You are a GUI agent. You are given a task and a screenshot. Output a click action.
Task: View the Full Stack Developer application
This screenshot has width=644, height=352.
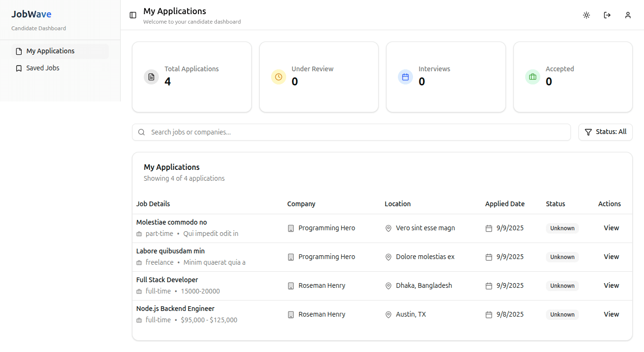pos(611,285)
